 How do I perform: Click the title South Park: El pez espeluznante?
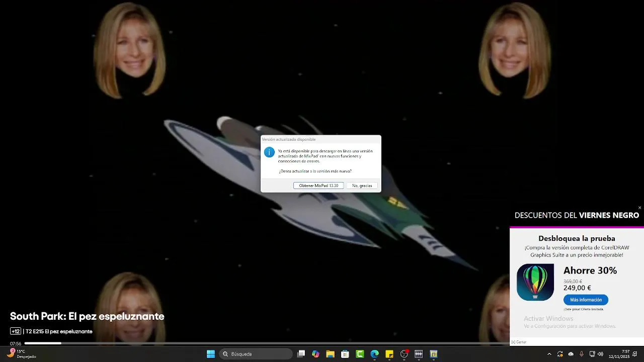[87, 316]
